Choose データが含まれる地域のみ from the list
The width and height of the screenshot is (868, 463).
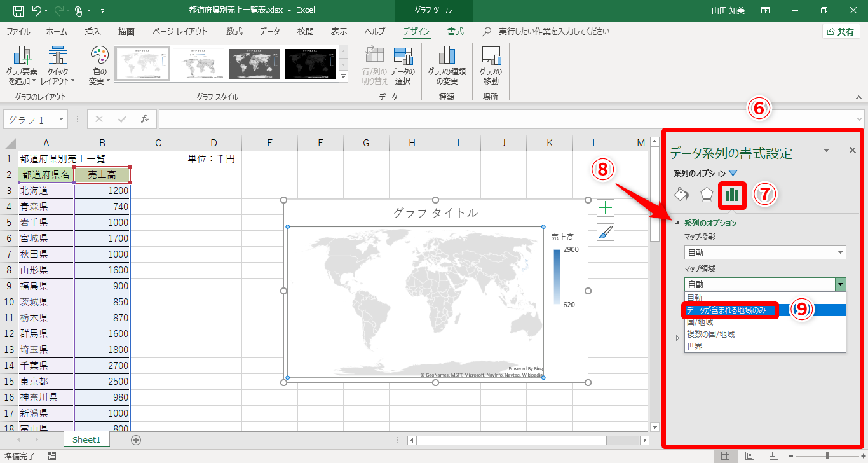[x=765, y=310]
